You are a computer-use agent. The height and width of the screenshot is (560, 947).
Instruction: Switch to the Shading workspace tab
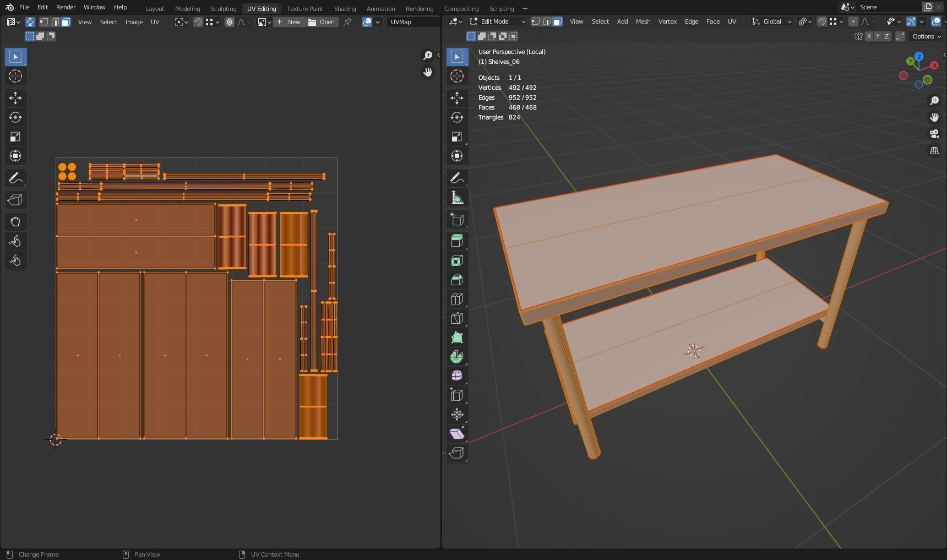(345, 8)
